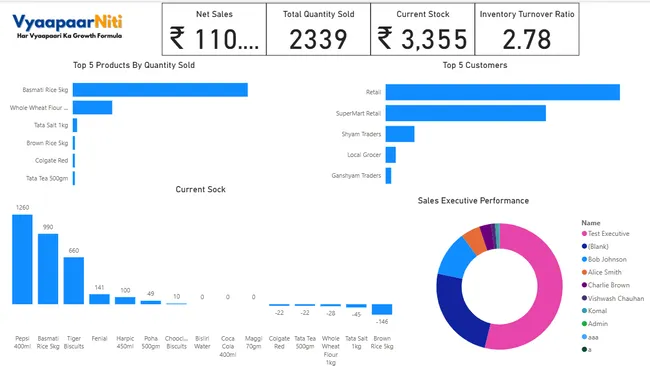650x366 pixels.
Task: Select Alice Smith legend entry
Action: [601, 272]
